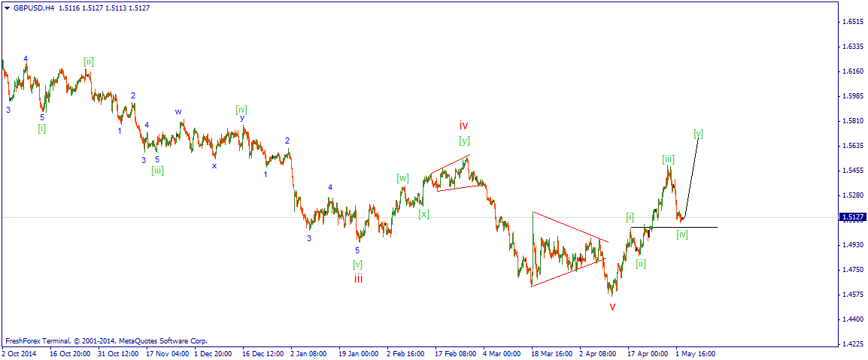Select the black projection line toward [y]

[x=692, y=177]
